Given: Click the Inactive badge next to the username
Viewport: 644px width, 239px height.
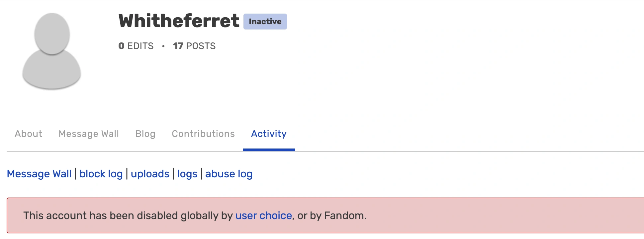Looking at the screenshot, I should click(x=265, y=22).
